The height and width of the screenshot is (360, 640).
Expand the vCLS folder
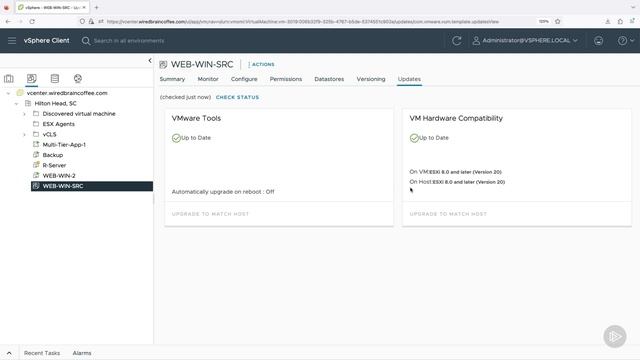click(24, 134)
